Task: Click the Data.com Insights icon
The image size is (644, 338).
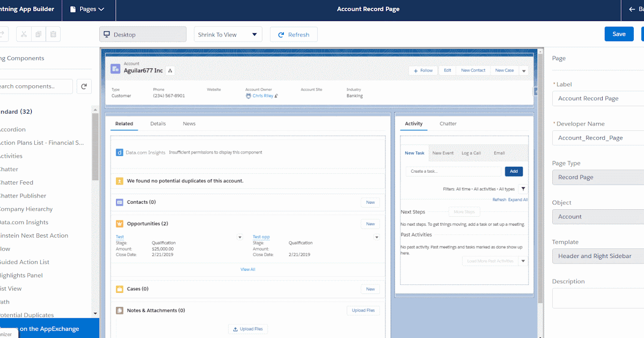Action: click(119, 152)
